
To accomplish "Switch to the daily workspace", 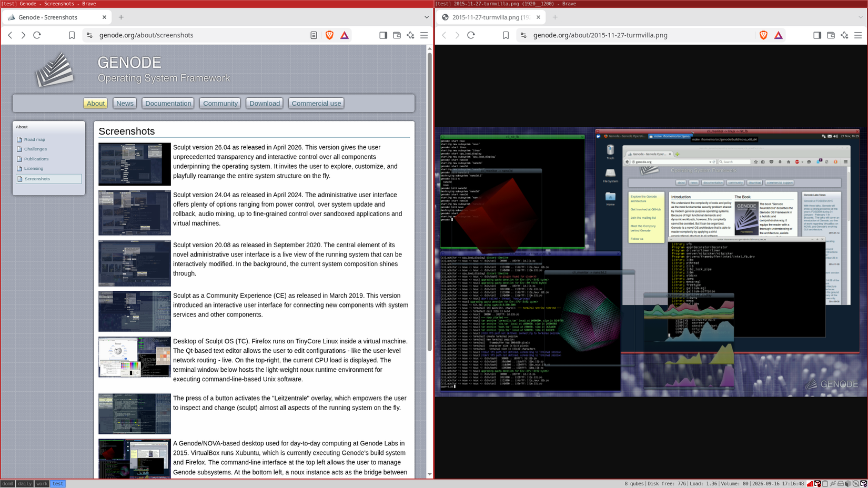I will [25, 484].
